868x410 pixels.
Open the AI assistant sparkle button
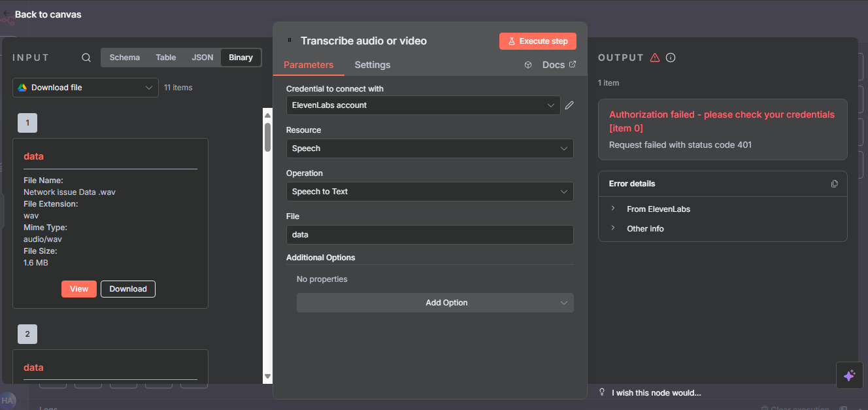(x=849, y=375)
